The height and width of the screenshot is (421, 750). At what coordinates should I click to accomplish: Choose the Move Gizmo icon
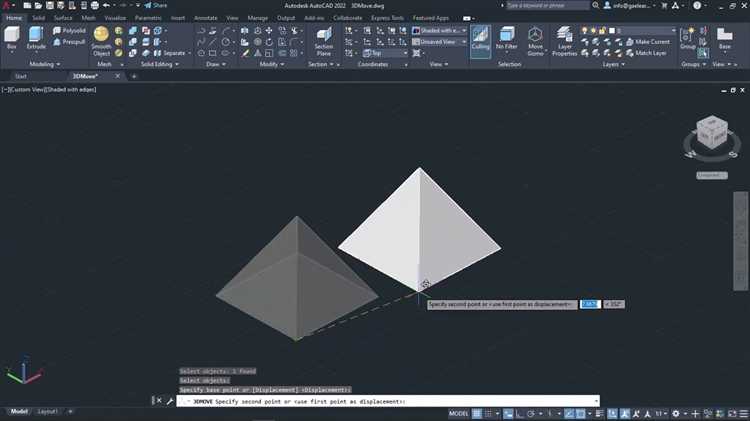click(535, 40)
